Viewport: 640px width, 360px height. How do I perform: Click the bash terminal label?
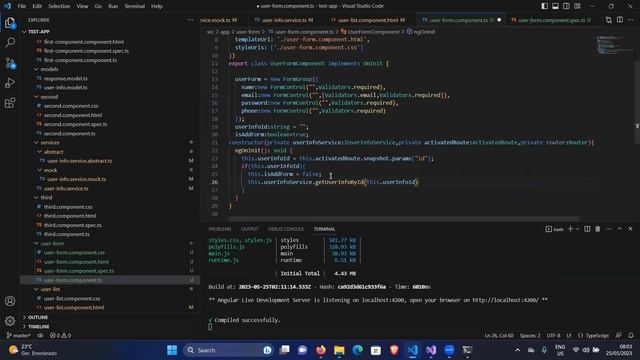pos(554,229)
